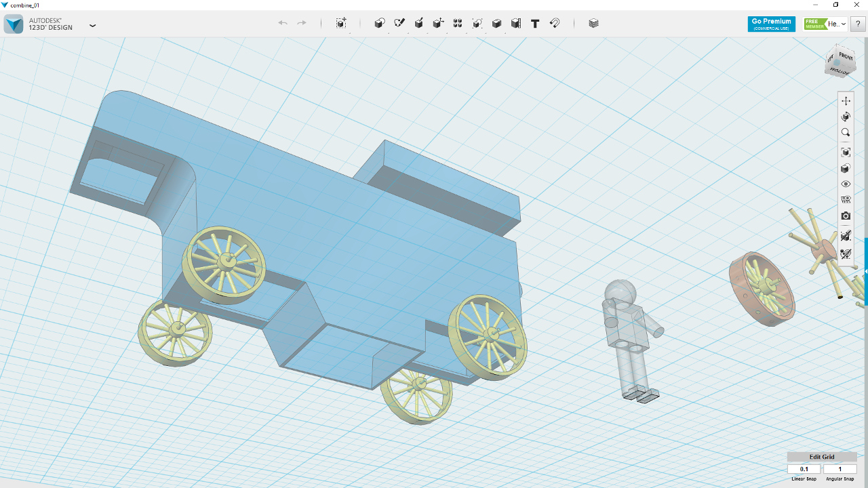This screenshot has width=868, height=488.
Task: Open the Pattern tool menu
Action: coord(458,23)
